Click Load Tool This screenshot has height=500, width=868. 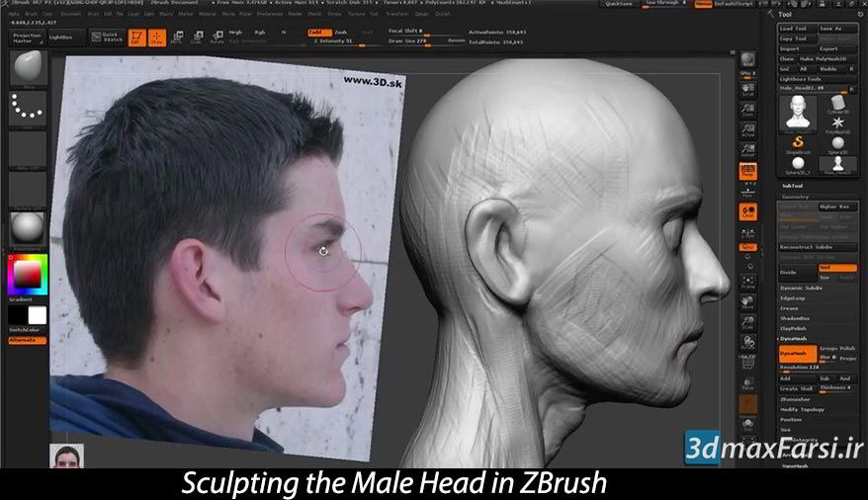tap(797, 29)
